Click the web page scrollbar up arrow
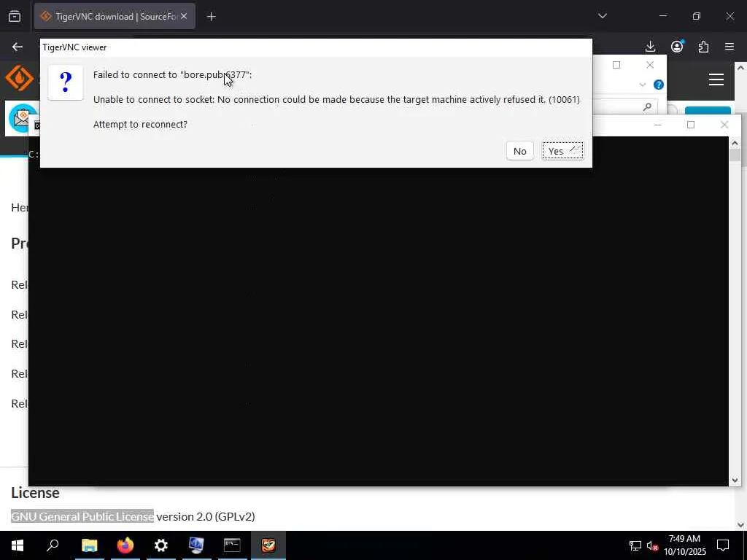Viewport: 747px width, 560px height. click(x=741, y=68)
